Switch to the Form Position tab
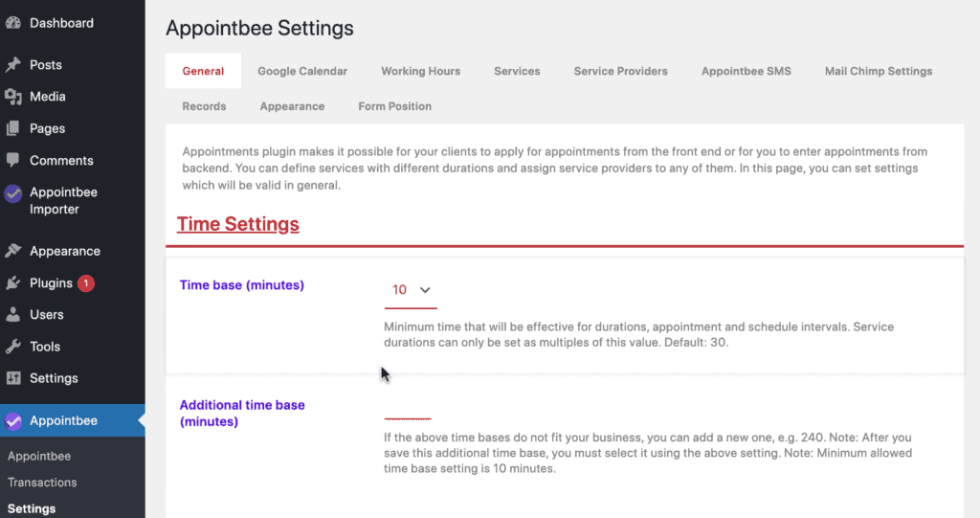The image size is (980, 518). (x=395, y=106)
